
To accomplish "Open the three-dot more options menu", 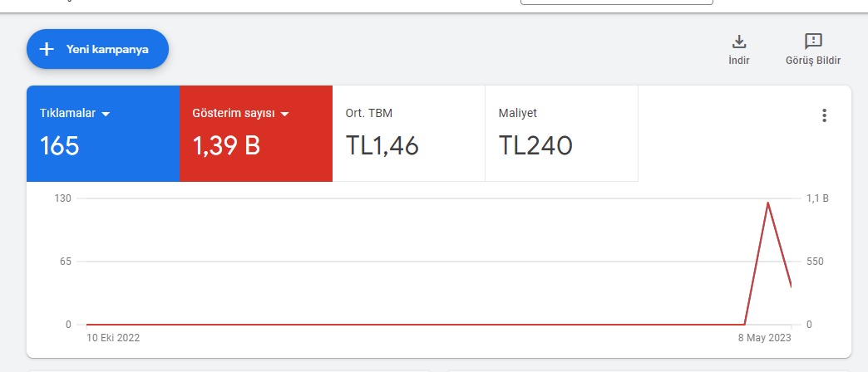I will click(x=824, y=115).
